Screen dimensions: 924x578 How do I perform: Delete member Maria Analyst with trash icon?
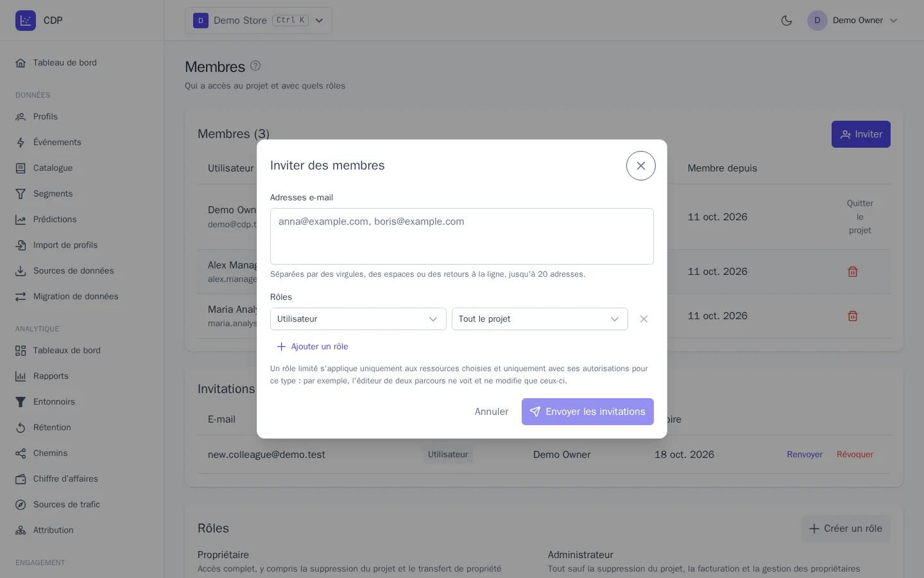(x=853, y=316)
